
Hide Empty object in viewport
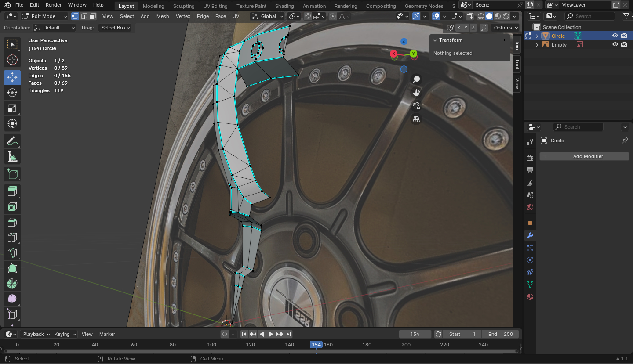(x=615, y=45)
